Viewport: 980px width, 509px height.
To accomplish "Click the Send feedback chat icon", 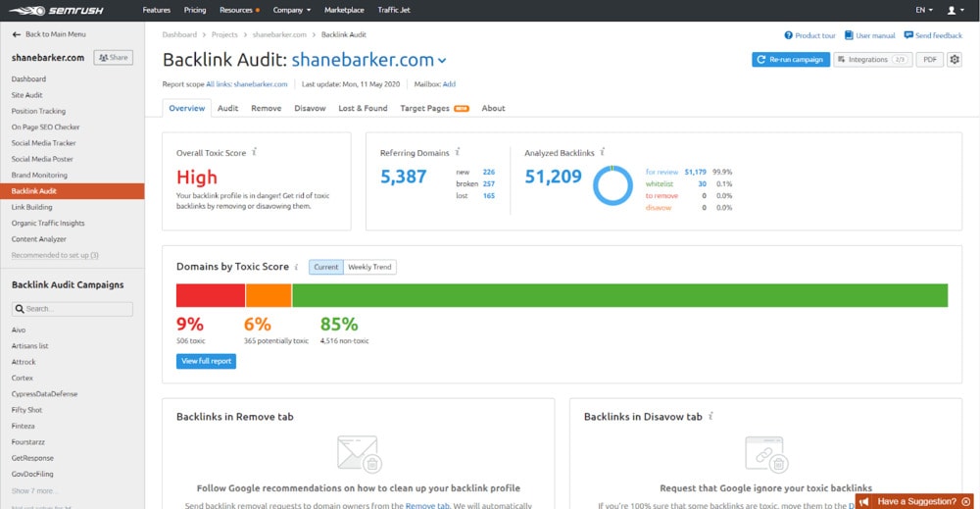I will pyautogui.click(x=908, y=35).
